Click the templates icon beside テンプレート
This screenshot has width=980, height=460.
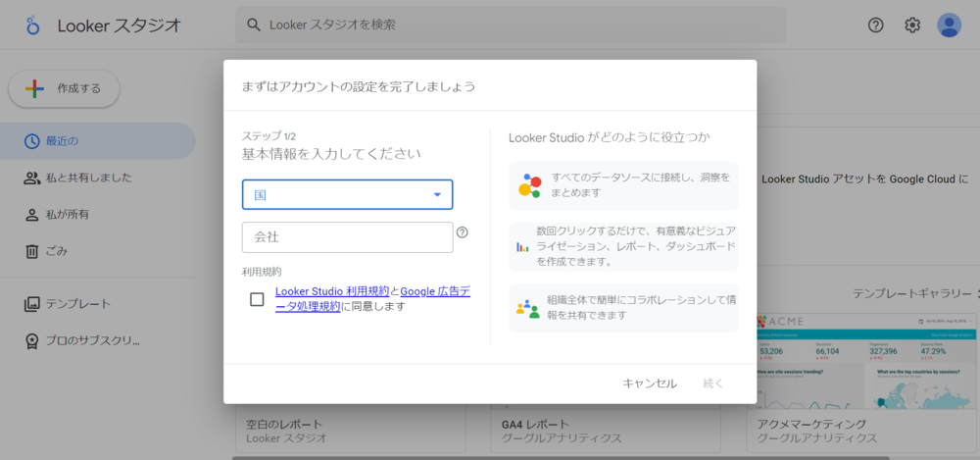(x=31, y=305)
